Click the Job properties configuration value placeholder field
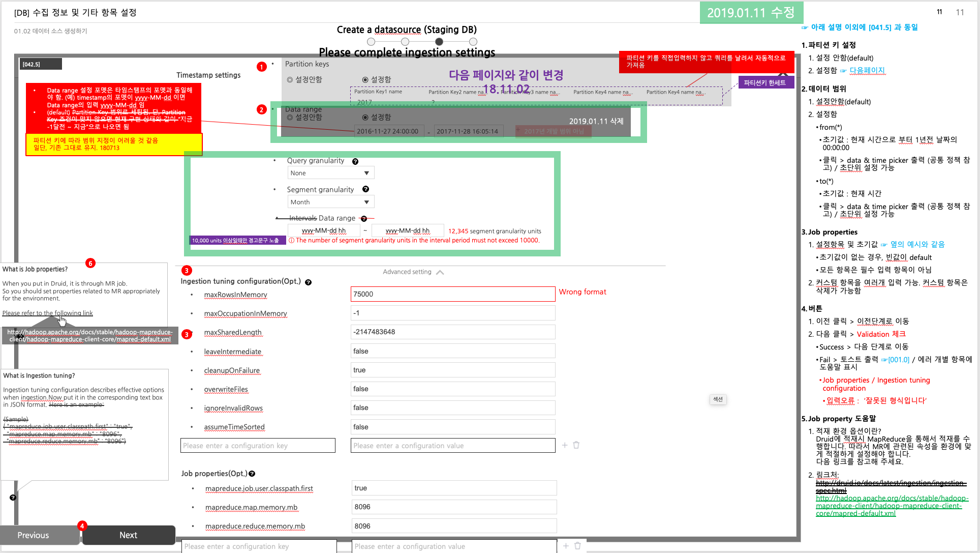The width and height of the screenshot is (980, 553). coord(454,546)
